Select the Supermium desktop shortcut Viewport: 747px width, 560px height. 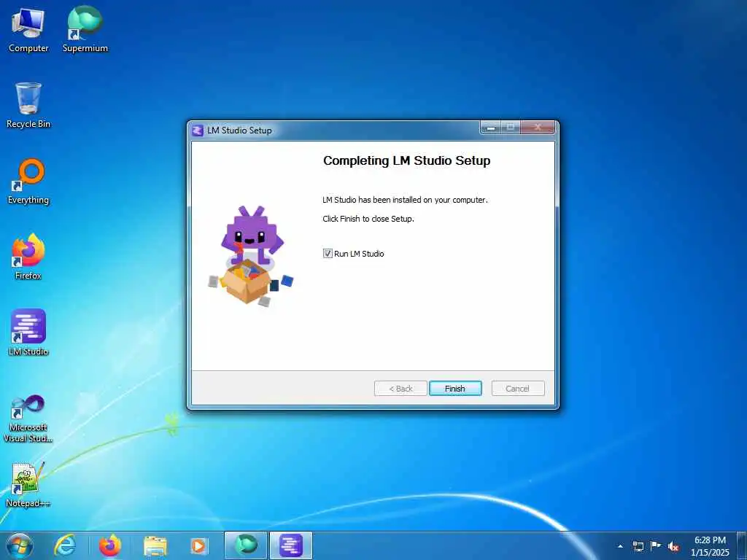[85, 29]
